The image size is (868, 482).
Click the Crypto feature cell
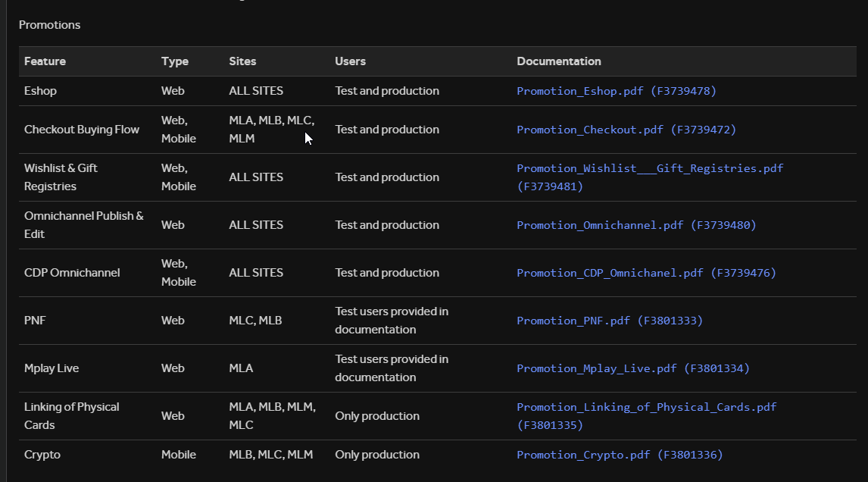click(x=42, y=455)
